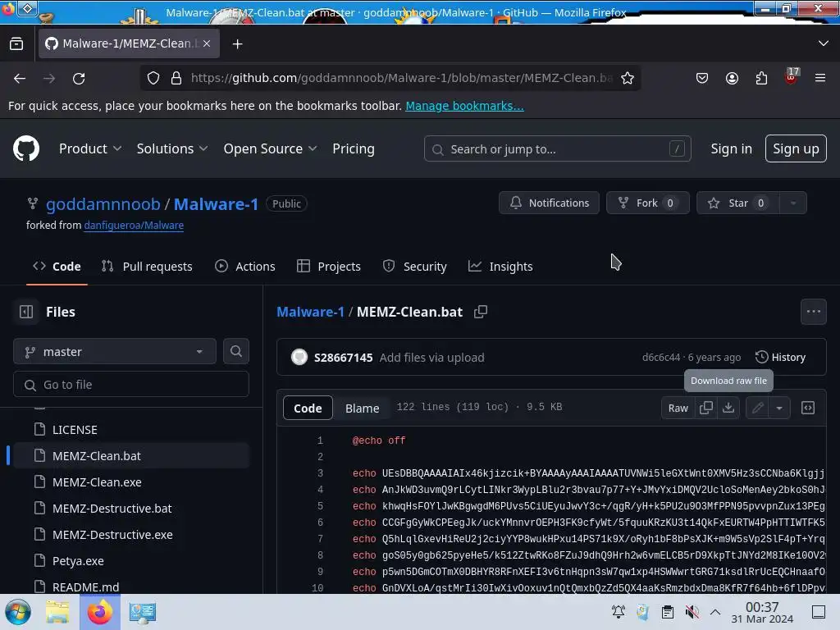
Task: Open the Firefox account icon
Action: click(732, 78)
